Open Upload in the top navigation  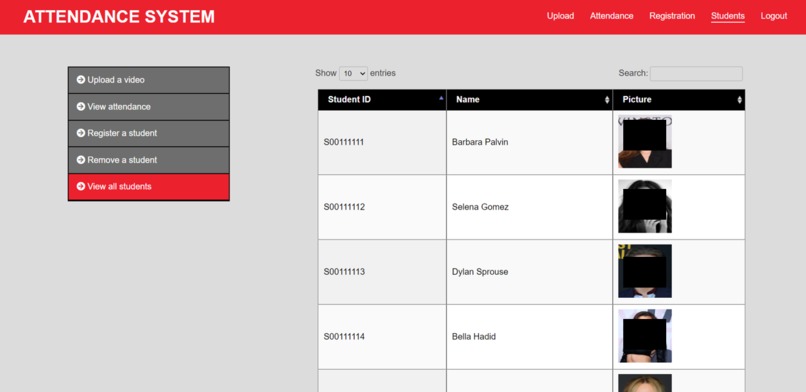point(560,16)
